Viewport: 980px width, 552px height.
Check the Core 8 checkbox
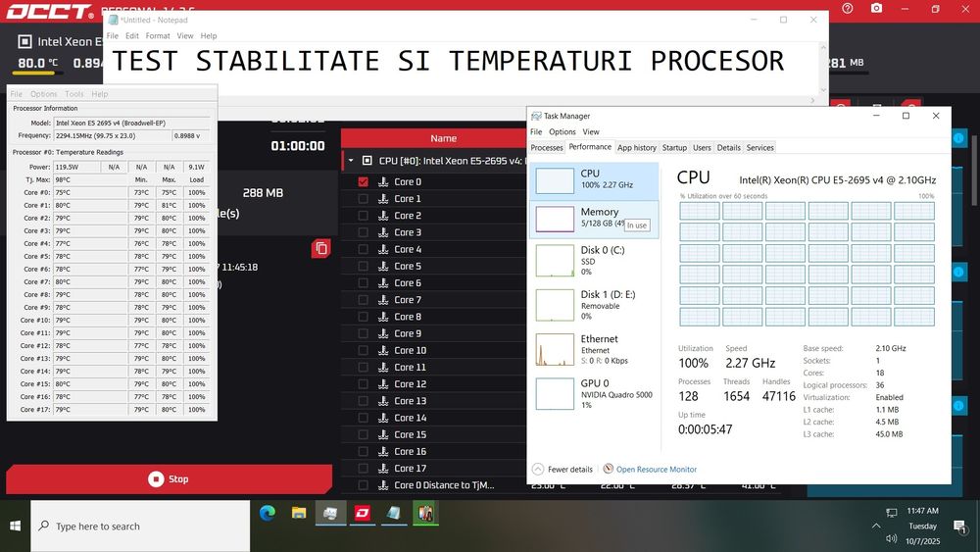tap(364, 317)
